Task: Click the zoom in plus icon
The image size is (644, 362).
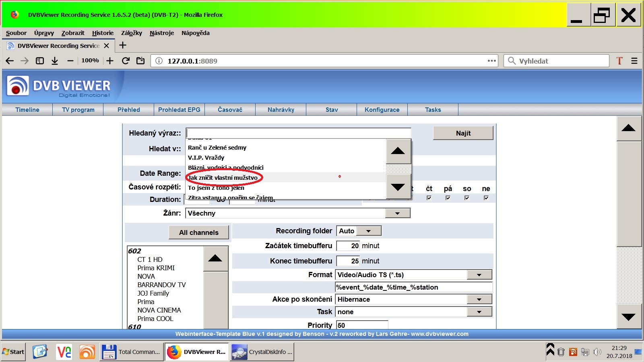Action: pyautogui.click(x=110, y=61)
